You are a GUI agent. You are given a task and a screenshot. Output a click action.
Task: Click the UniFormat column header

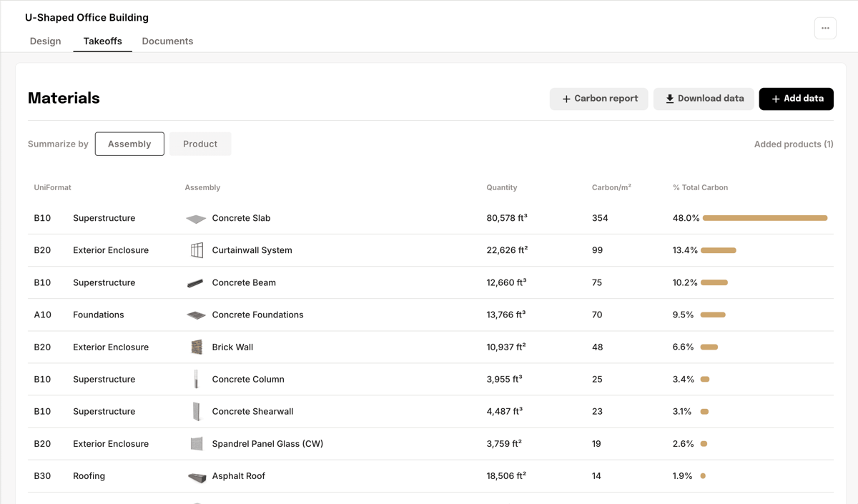click(52, 187)
